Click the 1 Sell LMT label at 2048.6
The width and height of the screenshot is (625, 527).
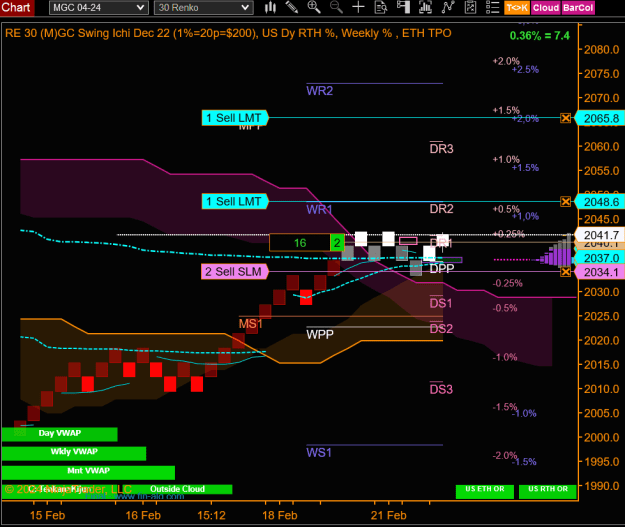235,202
